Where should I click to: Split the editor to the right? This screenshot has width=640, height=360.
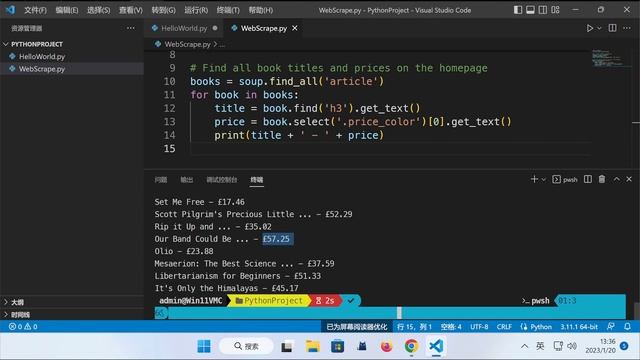613,28
